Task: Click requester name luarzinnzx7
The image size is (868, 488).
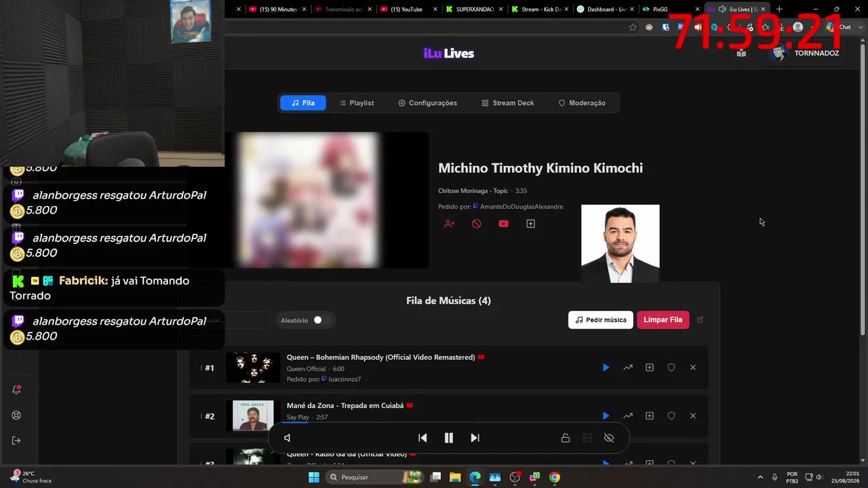Action: click(344, 379)
